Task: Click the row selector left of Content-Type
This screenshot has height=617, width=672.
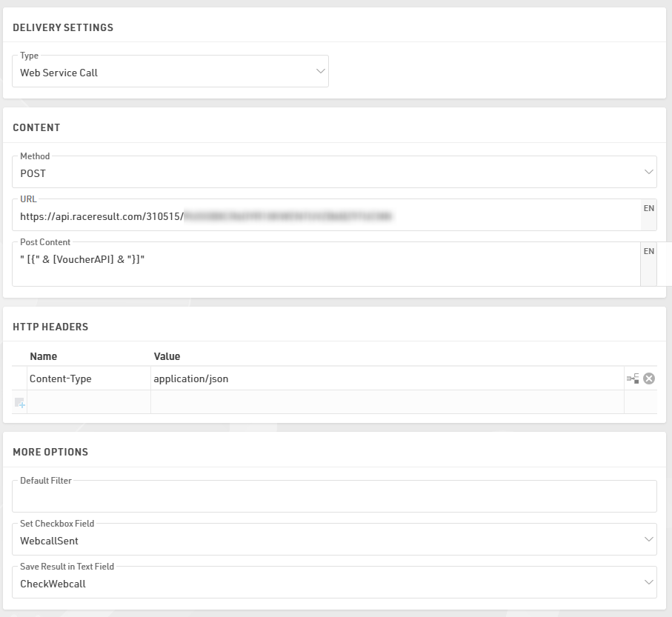Action: coord(19,378)
